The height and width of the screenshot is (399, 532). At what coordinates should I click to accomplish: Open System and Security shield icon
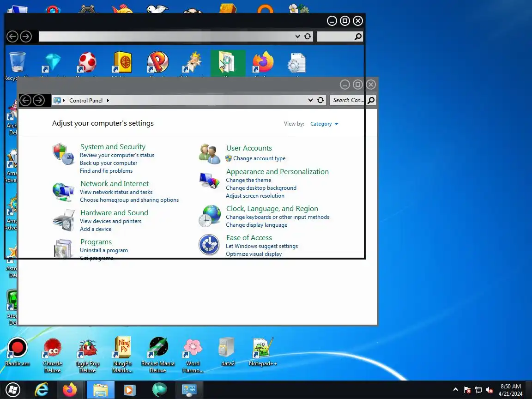pyautogui.click(x=63, y=154)
